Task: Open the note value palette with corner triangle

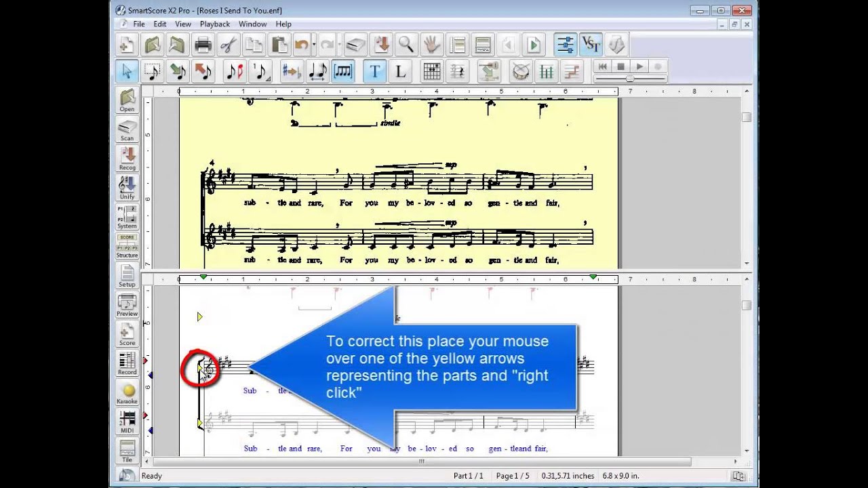Action: tap(260, 71)
